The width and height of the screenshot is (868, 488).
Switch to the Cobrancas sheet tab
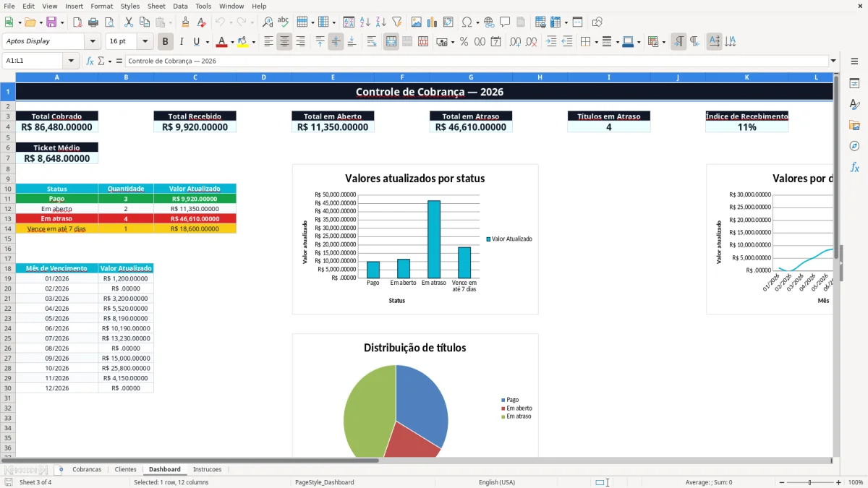coord(87,469)
